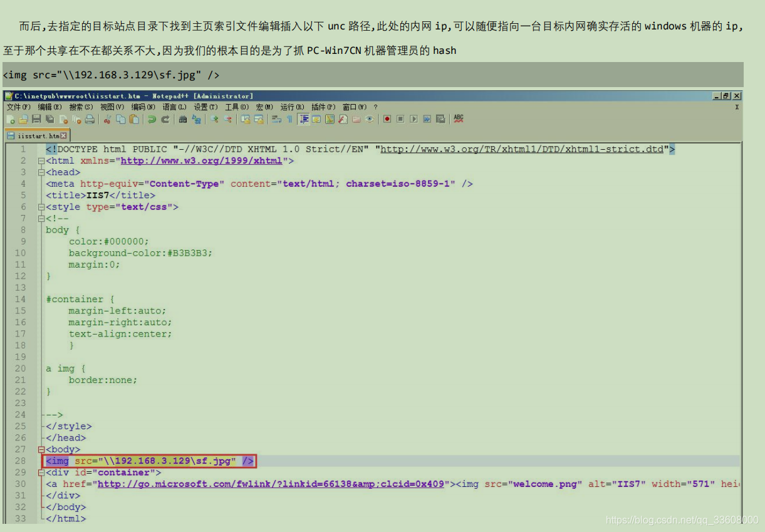
Task: Click the New file toolbar icon
Action: [11, 119]
